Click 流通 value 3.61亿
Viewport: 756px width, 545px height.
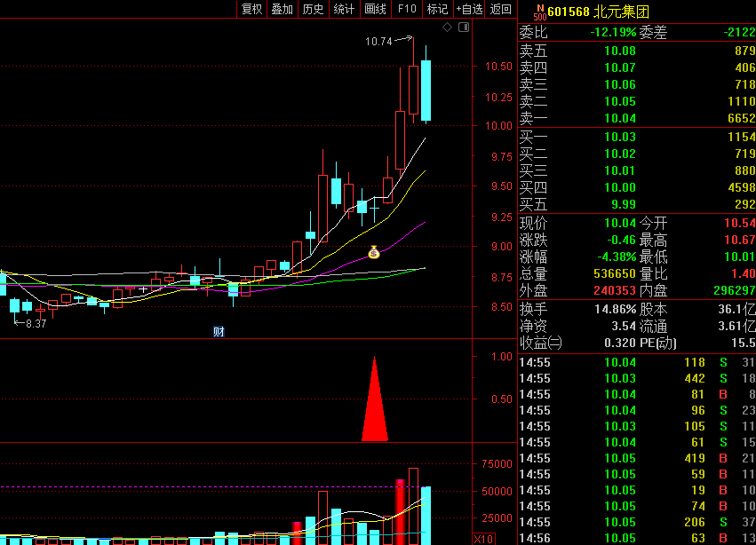[736, 326]
